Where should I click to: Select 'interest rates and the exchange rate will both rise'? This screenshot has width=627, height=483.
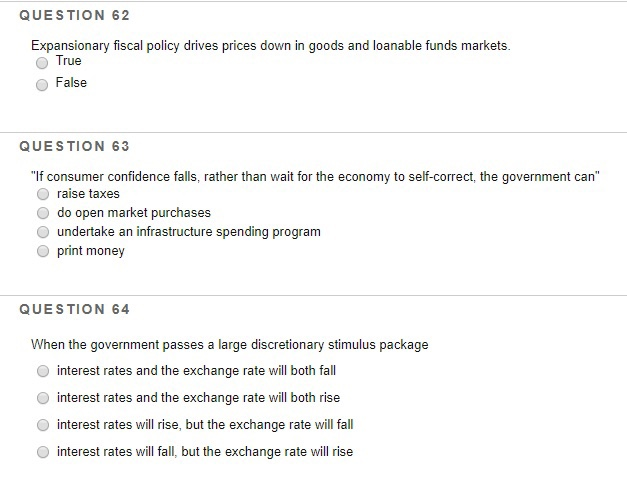click(x=43, y=398)
